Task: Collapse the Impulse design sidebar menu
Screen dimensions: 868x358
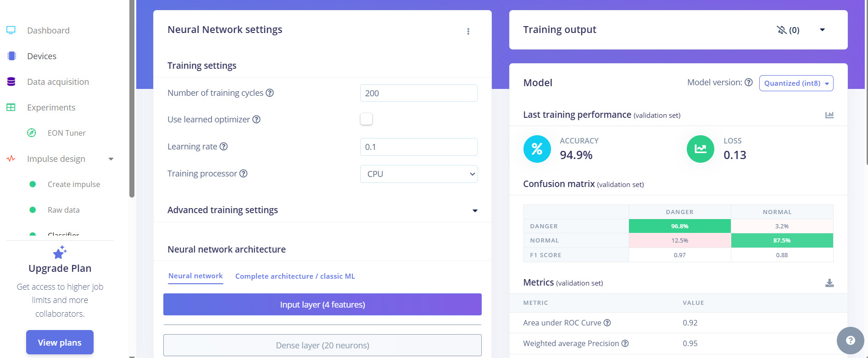Action: coord(111,159)
